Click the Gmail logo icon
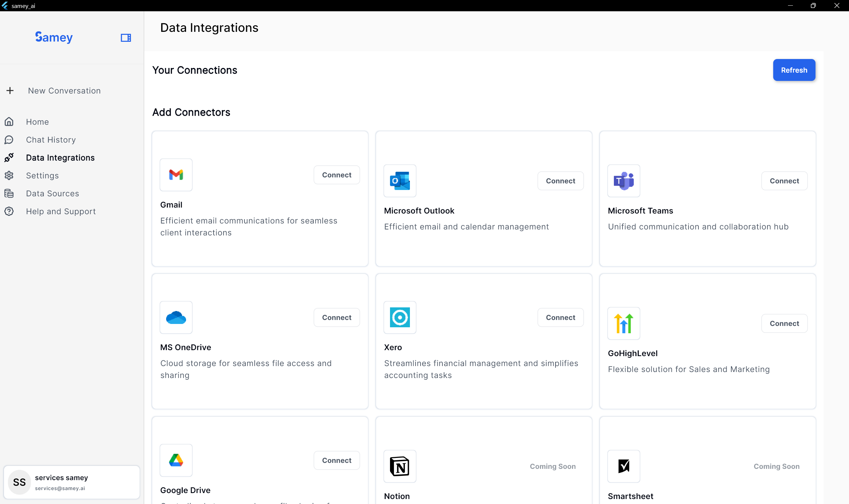 coord(176,175)
